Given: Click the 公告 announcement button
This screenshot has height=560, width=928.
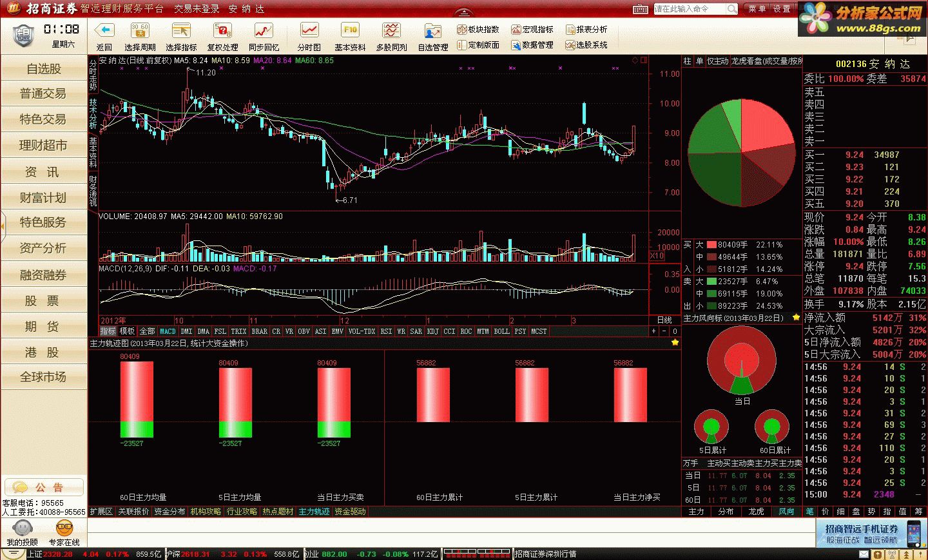Looking at the screenshot, I should click(44, 487).
